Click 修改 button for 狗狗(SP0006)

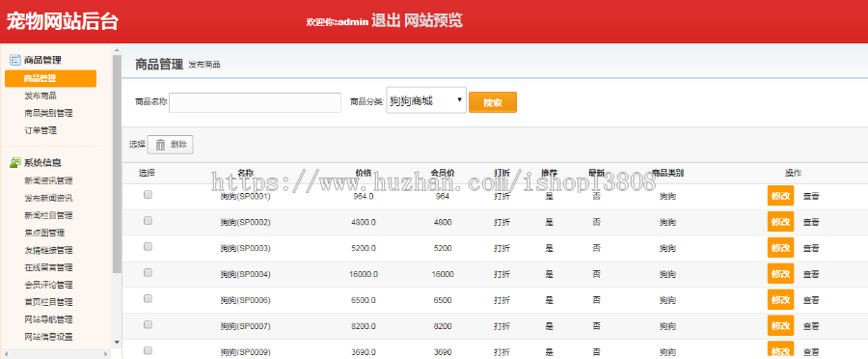[x=780, y=300]
